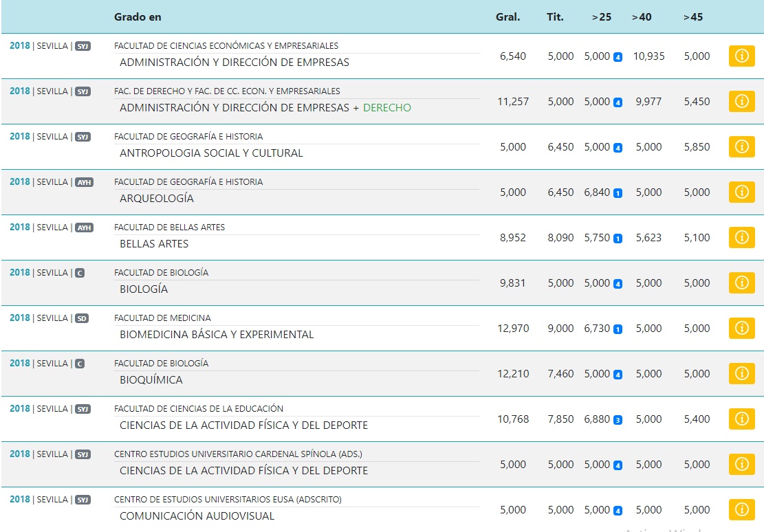The image size is (764, 532).
Task: Open info button for Biología degree
Action: click(741, 283)
